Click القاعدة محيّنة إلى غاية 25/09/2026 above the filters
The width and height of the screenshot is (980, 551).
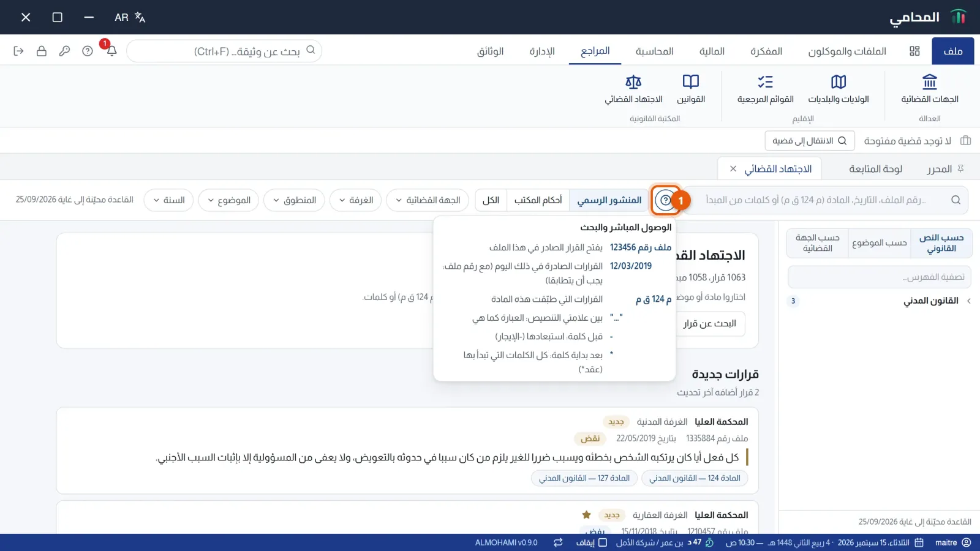75,200
